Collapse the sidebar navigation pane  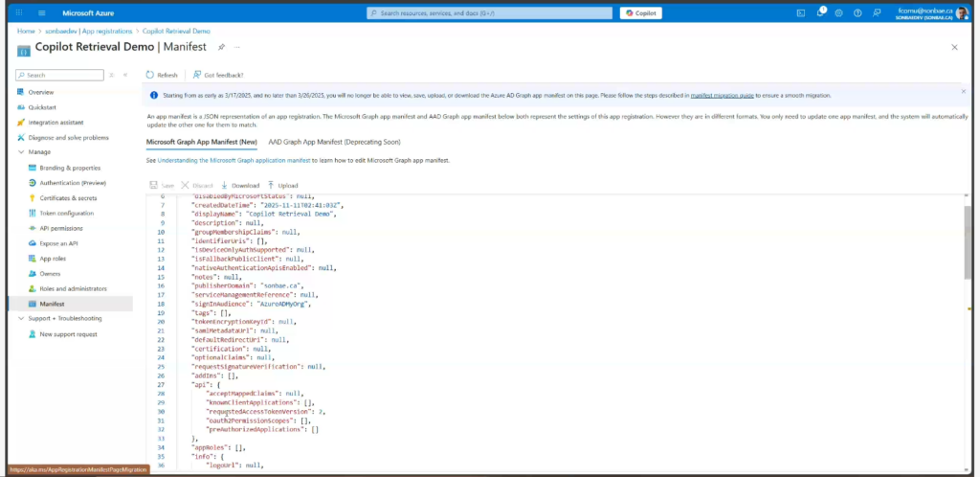click(x=124, y=75)
